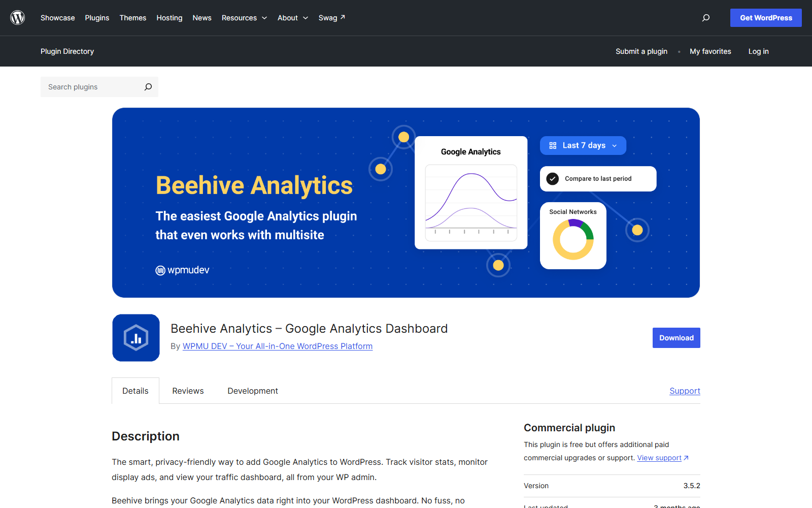
Task: Click the Version value 3.5.2
Action: (692, 486)
